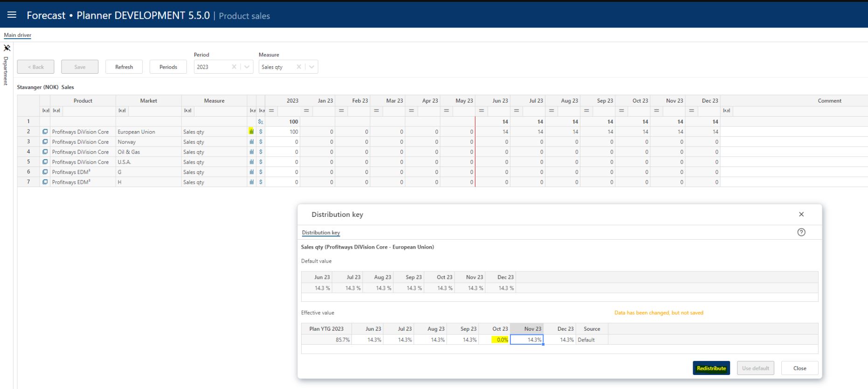
Task: Expand the Department side panel
Action: coord(6,71)
